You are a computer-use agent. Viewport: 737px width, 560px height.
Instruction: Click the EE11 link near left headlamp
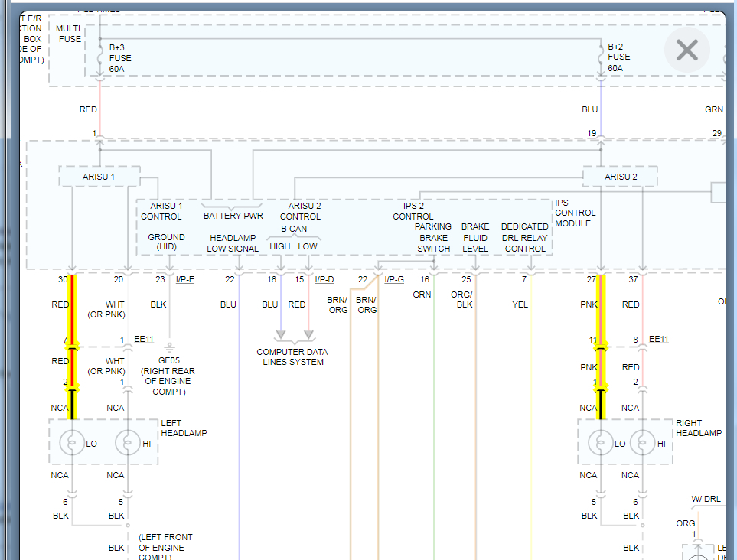[x=144, y=339]
